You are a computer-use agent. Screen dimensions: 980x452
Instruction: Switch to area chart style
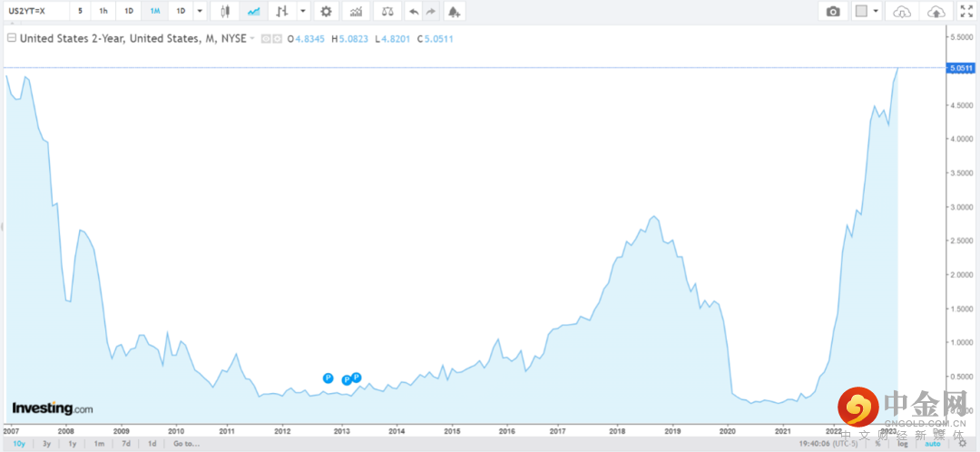point(254,11)
